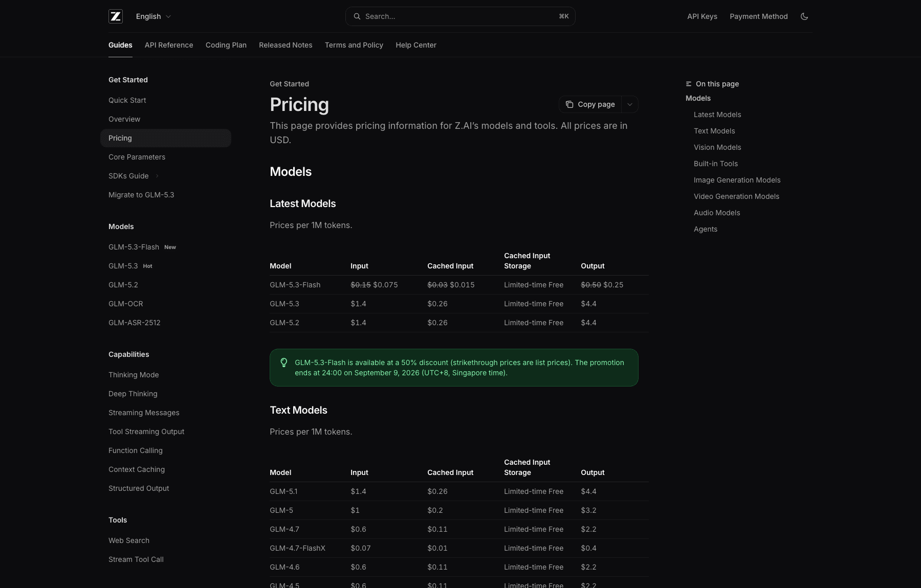
Task: Click the Get Started breadcrumb above Pricing
Action: [x=289, y=84]
